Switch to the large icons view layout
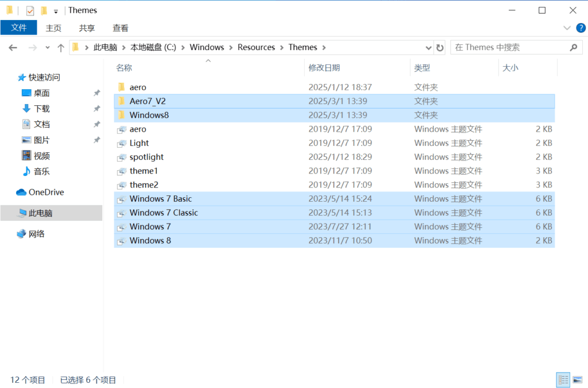 [x=576, y=379]
